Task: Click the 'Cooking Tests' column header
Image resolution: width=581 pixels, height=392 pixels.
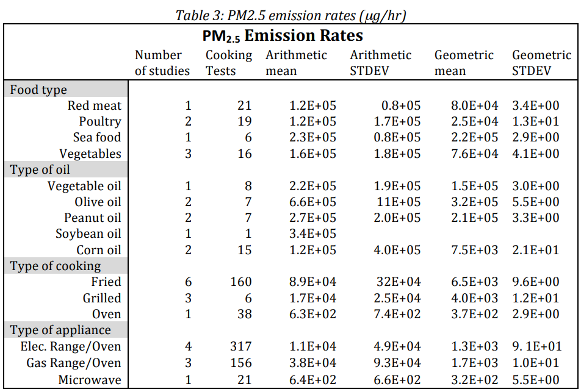Action: (x=229, y=63)
